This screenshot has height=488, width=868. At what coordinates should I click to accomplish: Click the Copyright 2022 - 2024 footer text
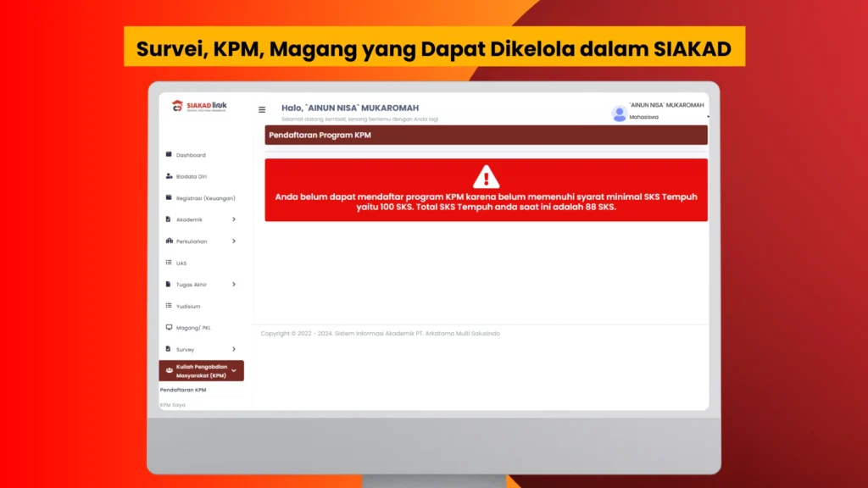pos(381,333)
